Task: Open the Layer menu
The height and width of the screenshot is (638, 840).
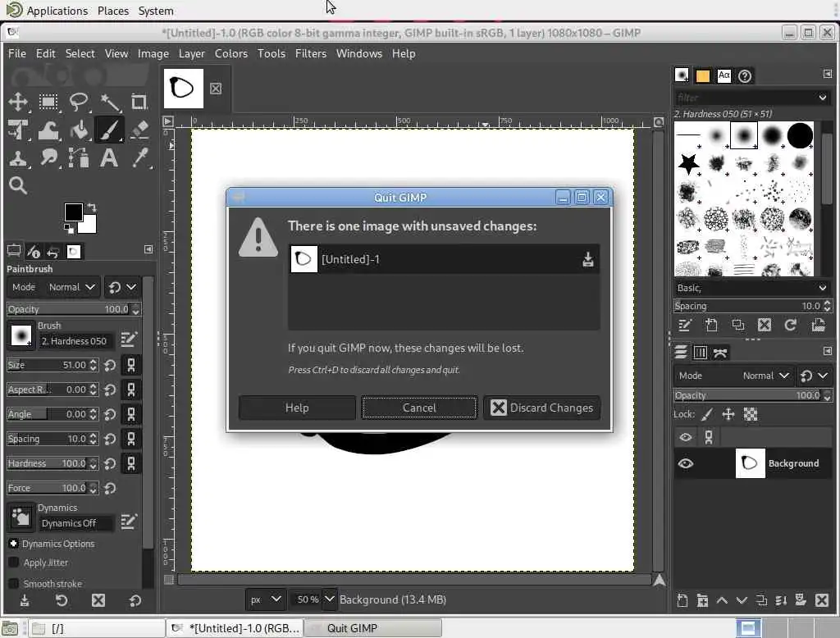Action: tap(191, 53)
